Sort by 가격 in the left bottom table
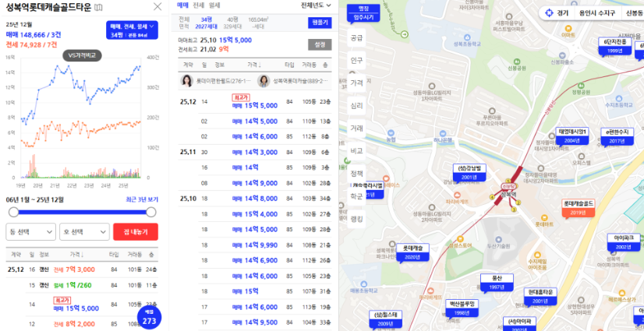Viewport: 644px width, 331px height. pos(77,255)
